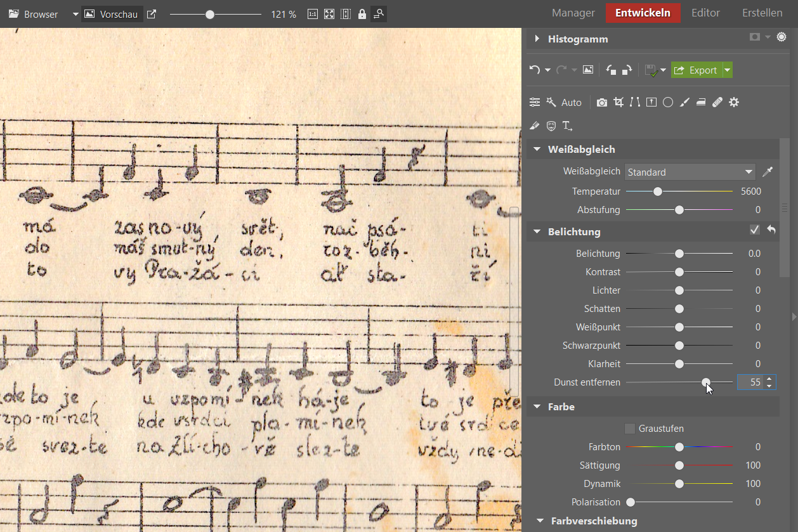
Task: Apply Auto adjustments
Action: (x=571, y=102)
